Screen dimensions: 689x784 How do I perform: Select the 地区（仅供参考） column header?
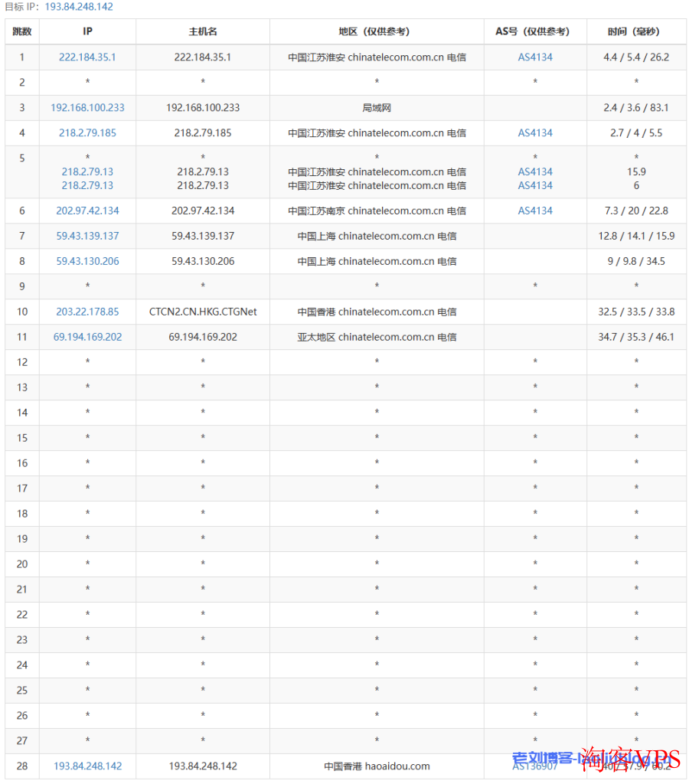point(377,31)
